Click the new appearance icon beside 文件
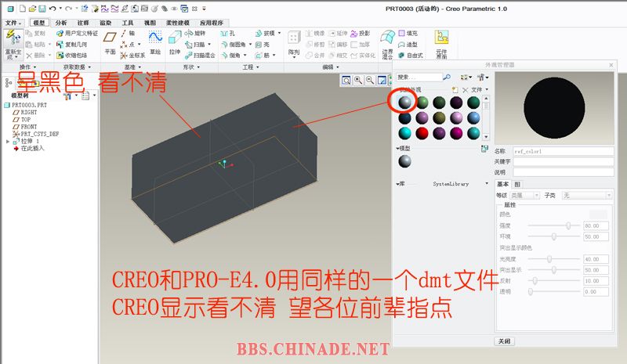Image resolution: width=627 pixels, height=364 pixels. pos(455,89)
